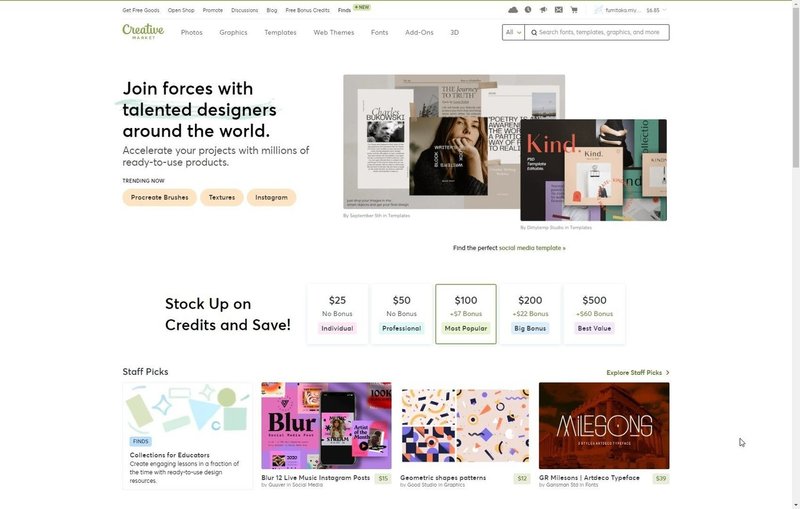Click the Geometric shapes patterns title

[443, 478]
